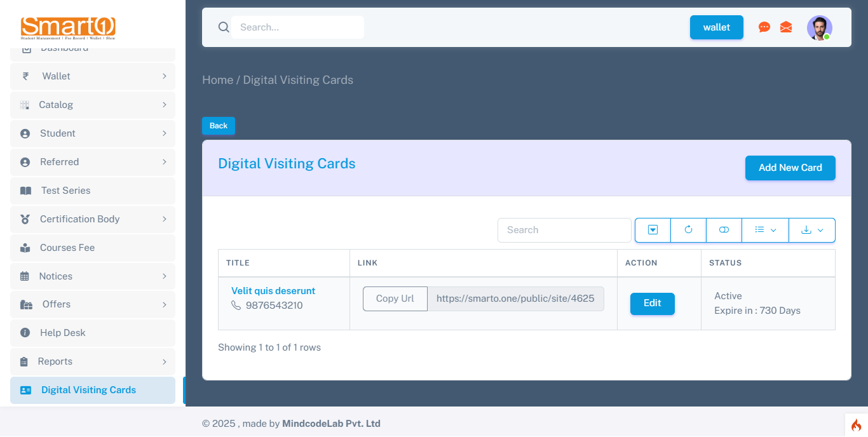Toggle the table card view switch
The height and width of the screenshot is (437, 868).
pyautogui.click(x=724, y=230)
